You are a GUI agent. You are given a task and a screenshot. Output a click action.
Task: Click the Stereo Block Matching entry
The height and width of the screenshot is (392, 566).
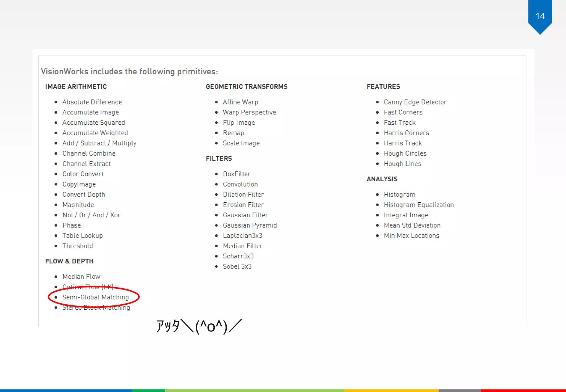tap(96, 308)
